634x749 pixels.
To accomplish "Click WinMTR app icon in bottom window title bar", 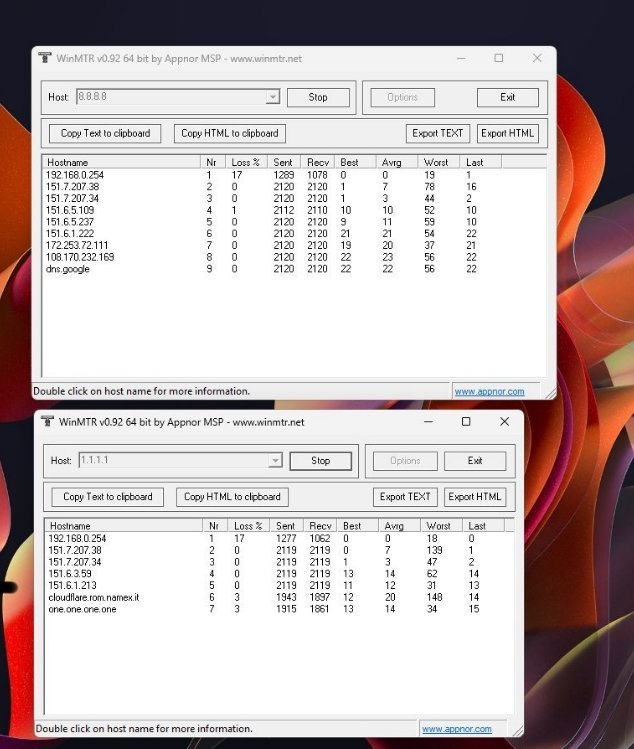I will pyautogui.click(x=47, y=422).
